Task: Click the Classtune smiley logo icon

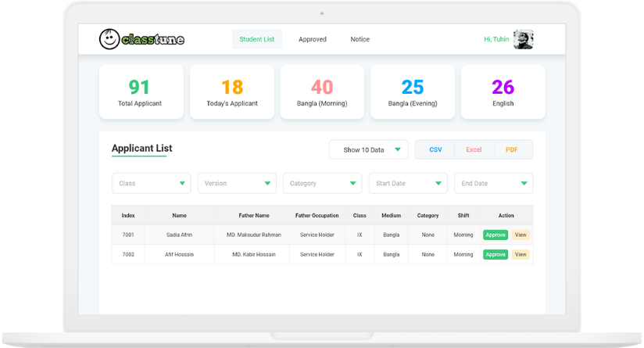Action: pyautogui.click(x=110, y=38)
